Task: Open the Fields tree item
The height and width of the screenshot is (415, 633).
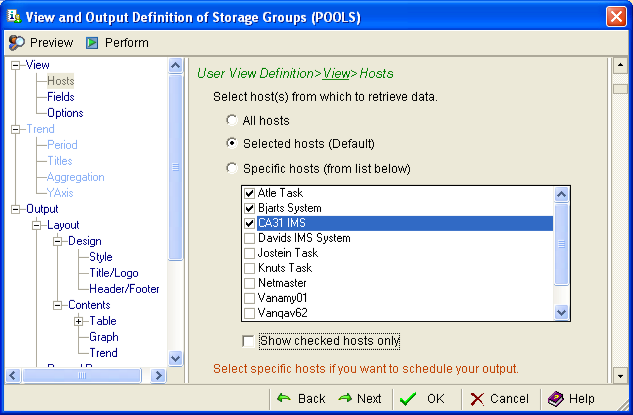Action: click(60, 97)
